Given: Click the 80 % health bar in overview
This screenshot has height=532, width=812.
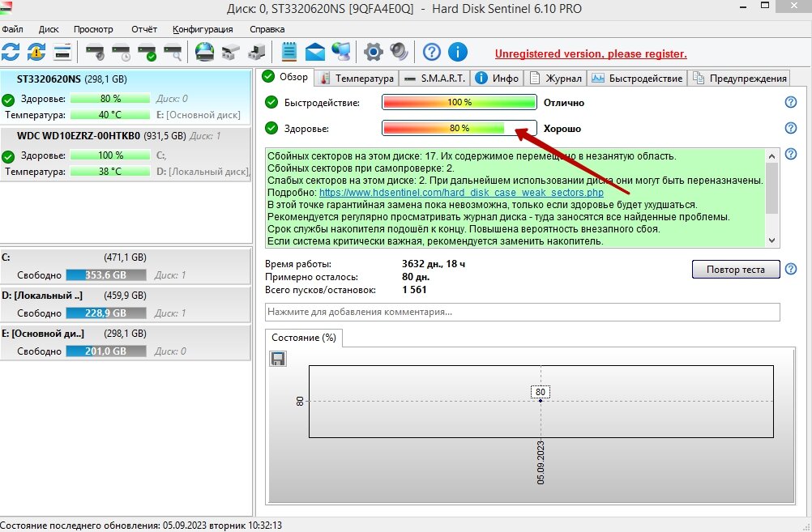Looking at the screenshot, I should pyautogui.click(x=459, y=128).
